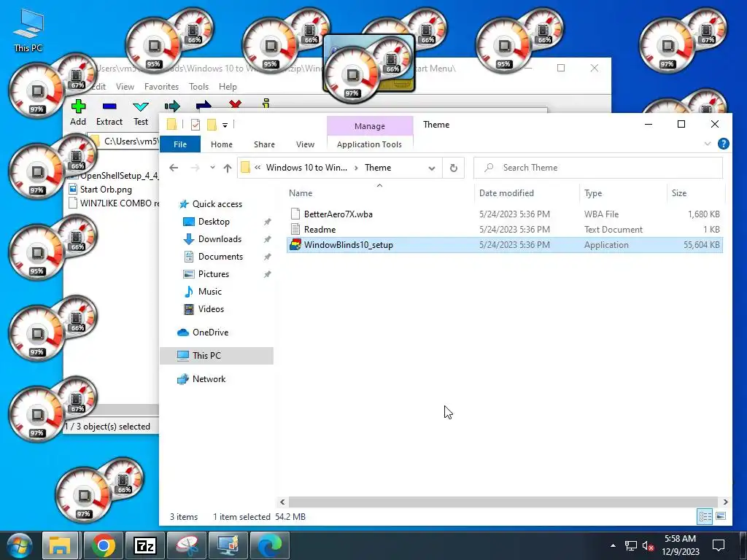Go back with the Explorer back arrow
Image resolution: width=747 pixels, height=560 pixels.
tap(174, 168)
